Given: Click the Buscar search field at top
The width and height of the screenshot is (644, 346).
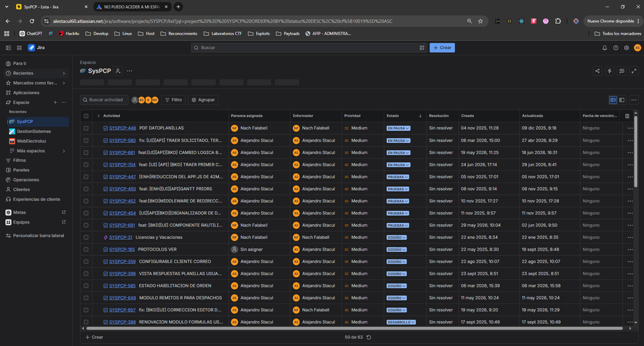Looking at the screenshot, I should click(309, 48).
